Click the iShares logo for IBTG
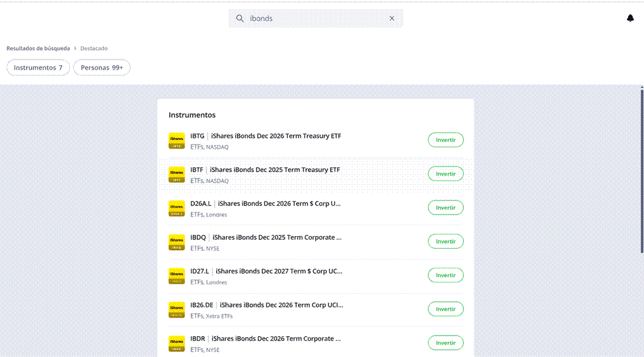The height and width of the screenshot is (357, 644). coord(177,141)
